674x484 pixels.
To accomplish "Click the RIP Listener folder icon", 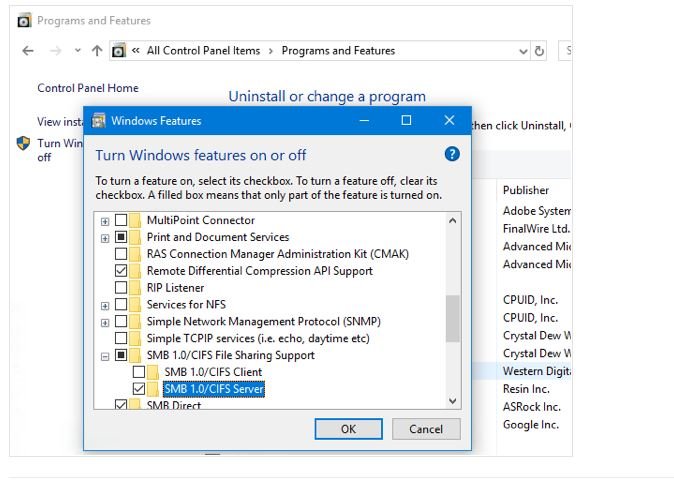I will click(135, 288).
